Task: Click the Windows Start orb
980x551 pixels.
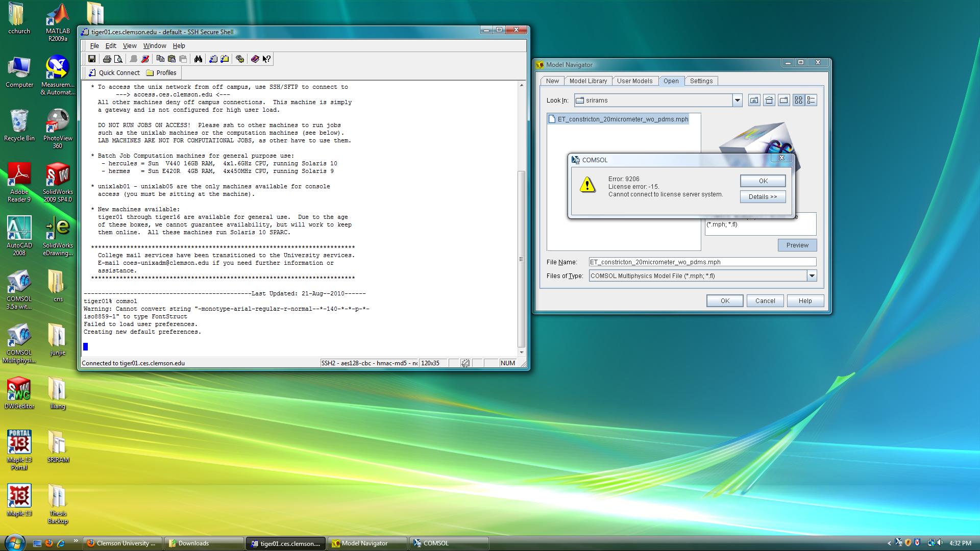Action: 14,543
